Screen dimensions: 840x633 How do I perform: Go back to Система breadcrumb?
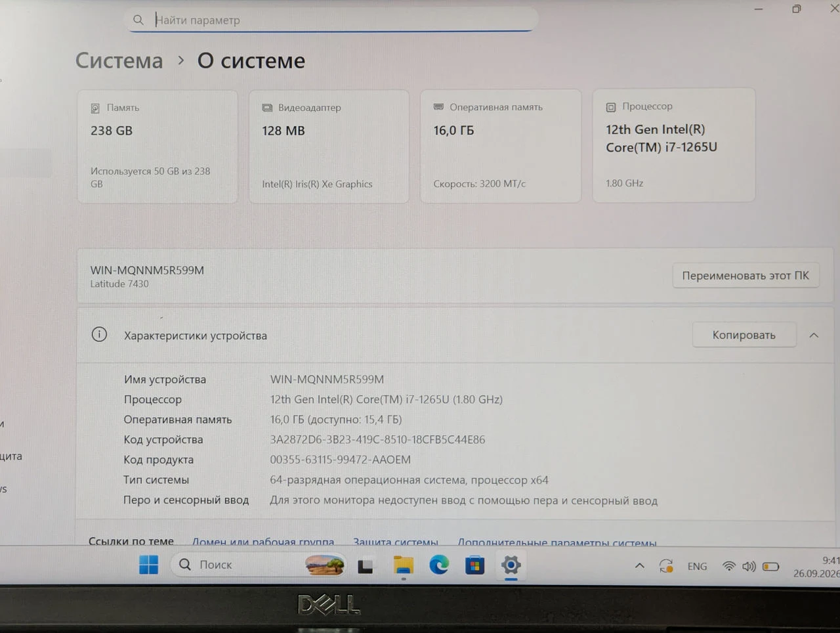119,60
